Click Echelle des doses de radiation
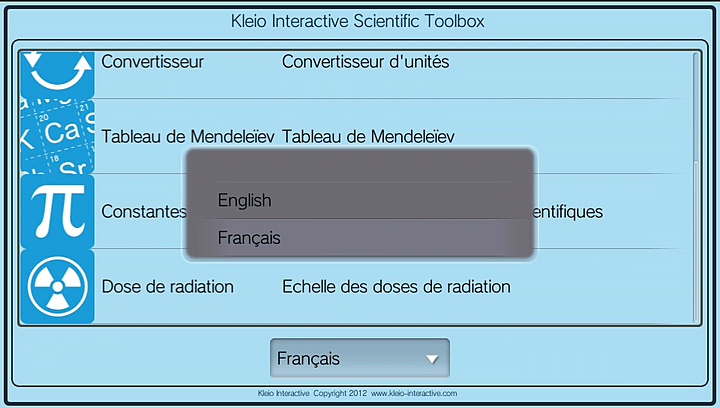720x408 pixels. click(396, 287)
